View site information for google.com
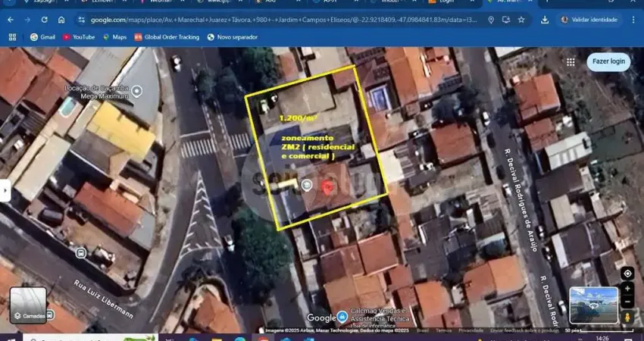Image resolution: width=644 pixels, height=341 pixels. [82, 20]
